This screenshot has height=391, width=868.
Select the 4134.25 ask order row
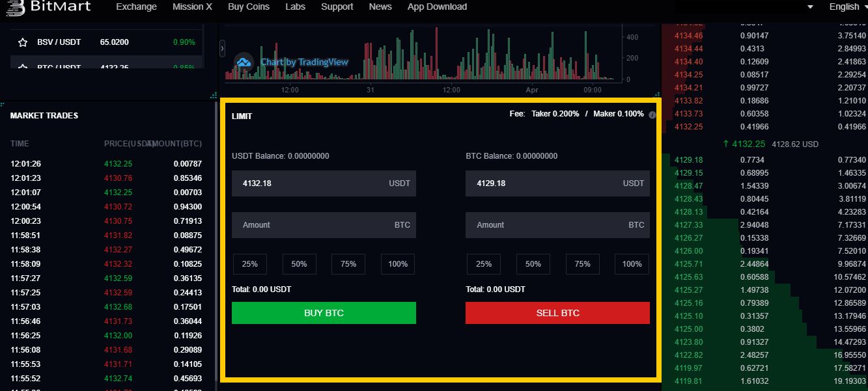764,75
